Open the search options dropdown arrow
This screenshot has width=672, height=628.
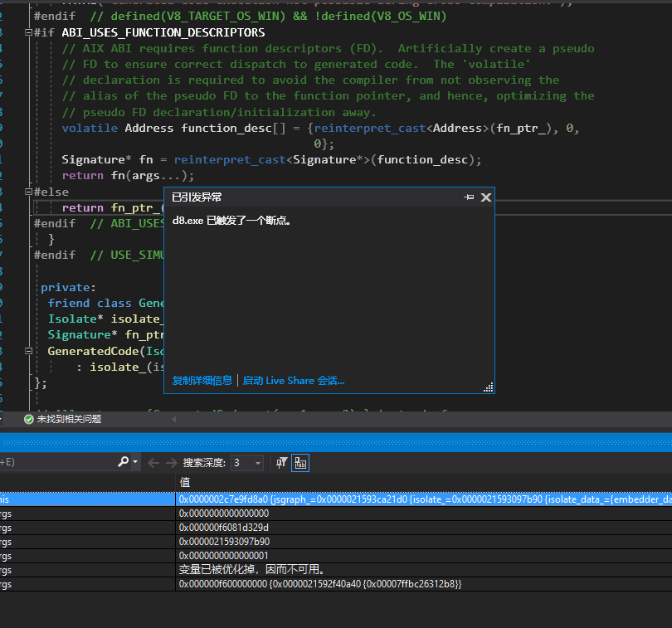click(x=135, y=462)
